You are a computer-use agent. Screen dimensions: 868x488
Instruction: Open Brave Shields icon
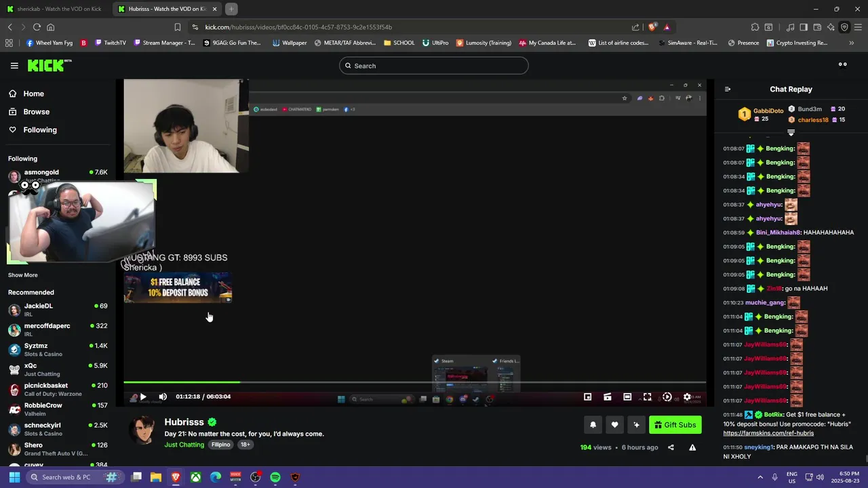click(652, 27)
